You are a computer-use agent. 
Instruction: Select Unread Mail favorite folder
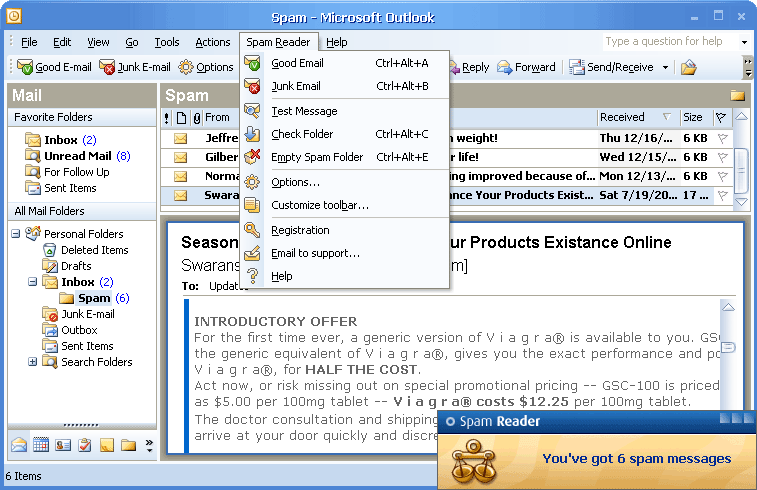pyautogui.click(x=78, y=156)
